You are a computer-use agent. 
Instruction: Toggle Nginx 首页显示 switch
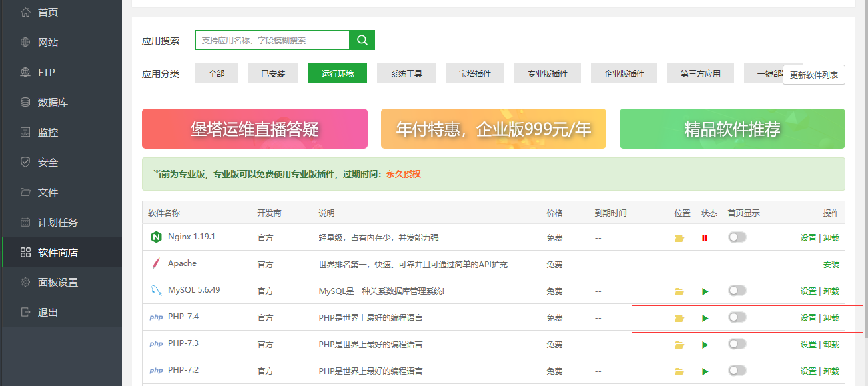click(x=737, y=237)
